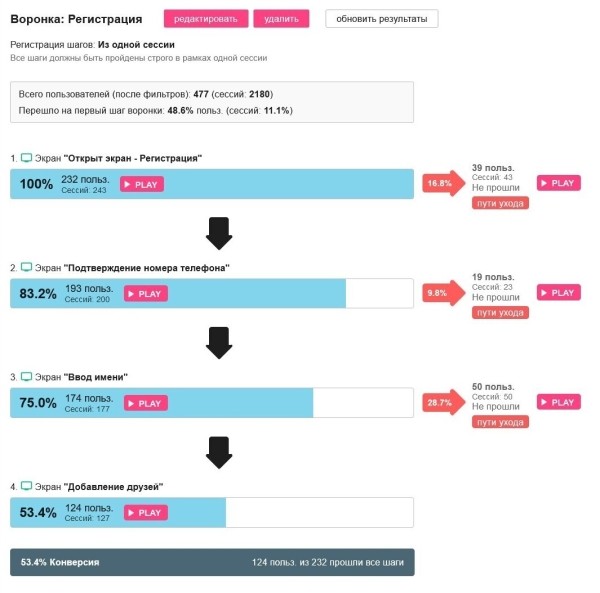Click the screen icon beside step 2 title
The image size is (600, 593).
[26, 268]
